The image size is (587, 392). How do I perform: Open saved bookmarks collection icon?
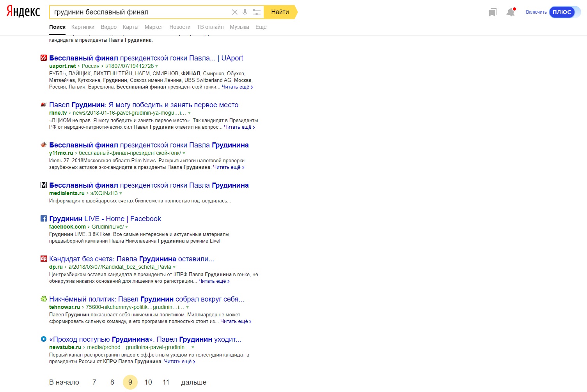click(493, 12)
